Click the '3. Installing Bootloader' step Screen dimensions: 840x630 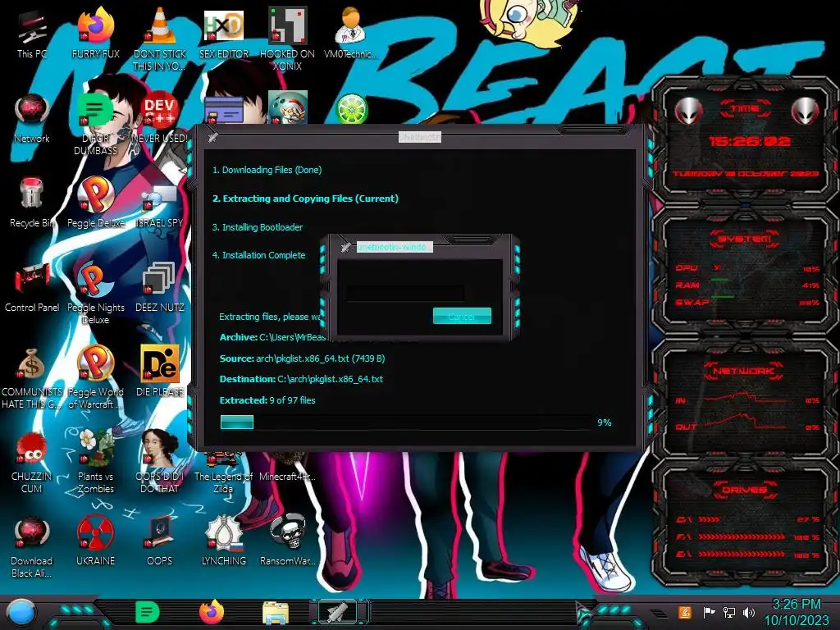[x=257, y=227]
